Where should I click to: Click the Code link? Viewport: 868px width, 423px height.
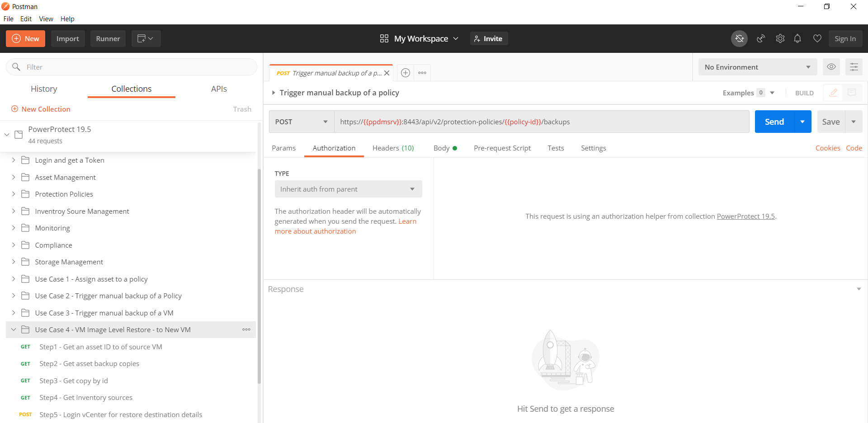click(x=854, y=148)
